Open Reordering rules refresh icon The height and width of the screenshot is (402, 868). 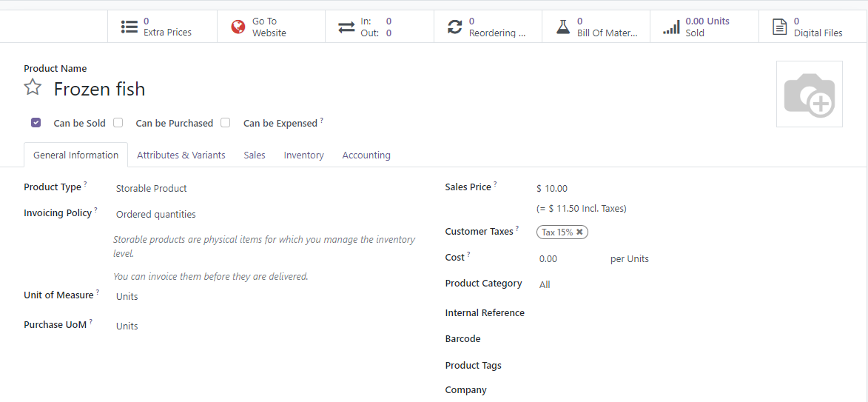pyautogui.click(x=454, y=27)
